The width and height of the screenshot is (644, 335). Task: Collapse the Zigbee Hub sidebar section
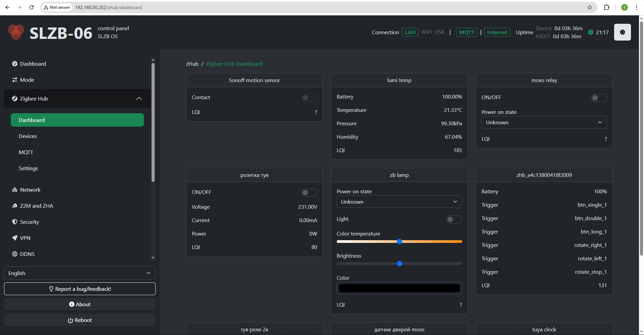pyautogui.click(x=139, y=98)
